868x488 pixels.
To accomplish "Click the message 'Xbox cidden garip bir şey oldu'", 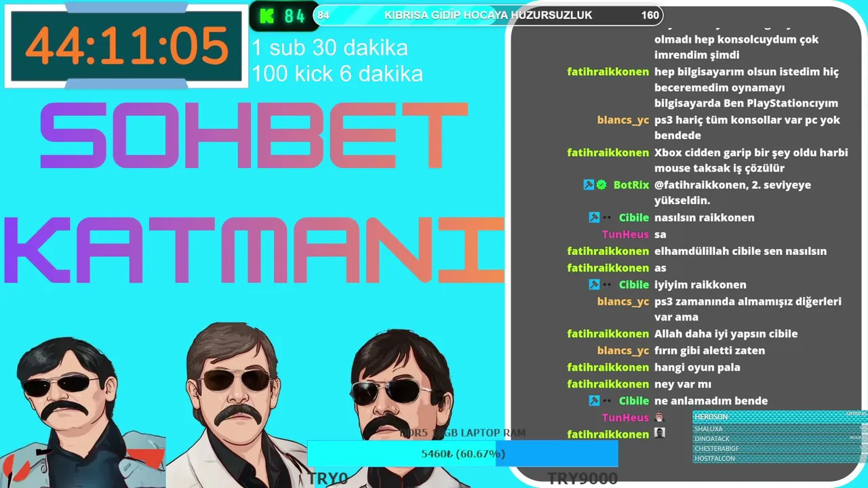I will click(751, 161).
